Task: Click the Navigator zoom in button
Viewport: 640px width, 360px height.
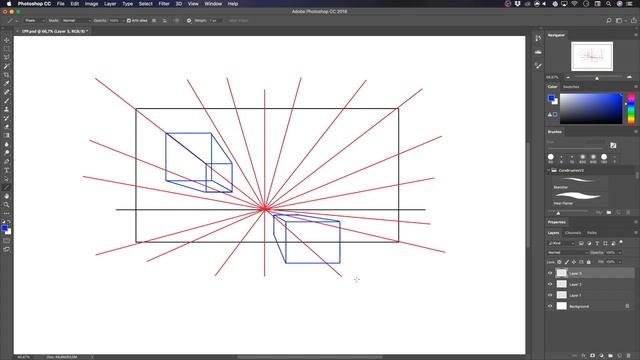Action: click(x=629, y=77)
